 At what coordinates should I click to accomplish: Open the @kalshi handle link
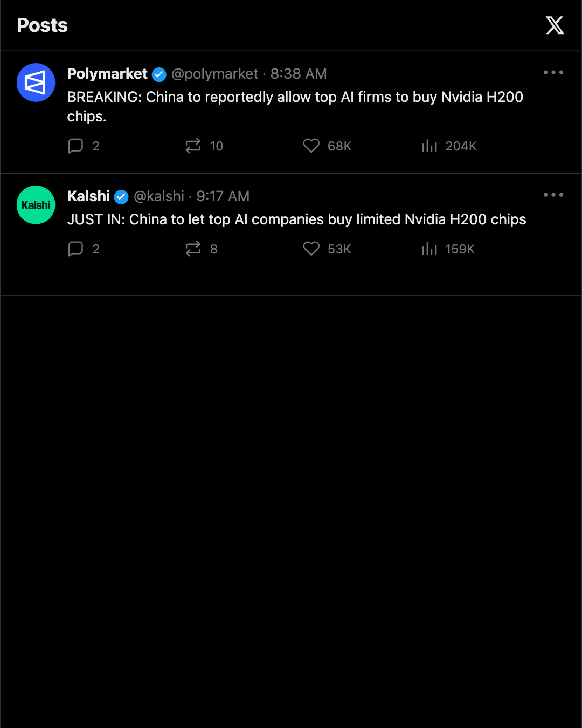click(x=159, y=196)
